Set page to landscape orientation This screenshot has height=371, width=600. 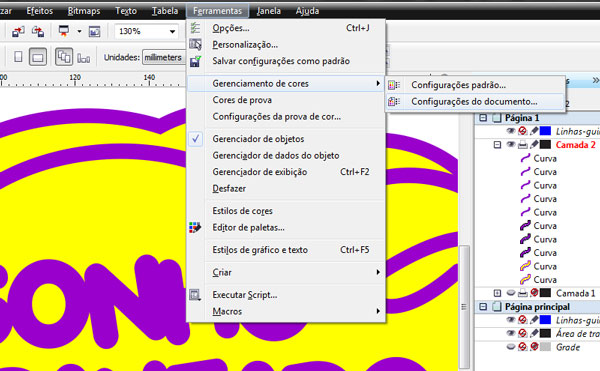(x=38, y=57)
